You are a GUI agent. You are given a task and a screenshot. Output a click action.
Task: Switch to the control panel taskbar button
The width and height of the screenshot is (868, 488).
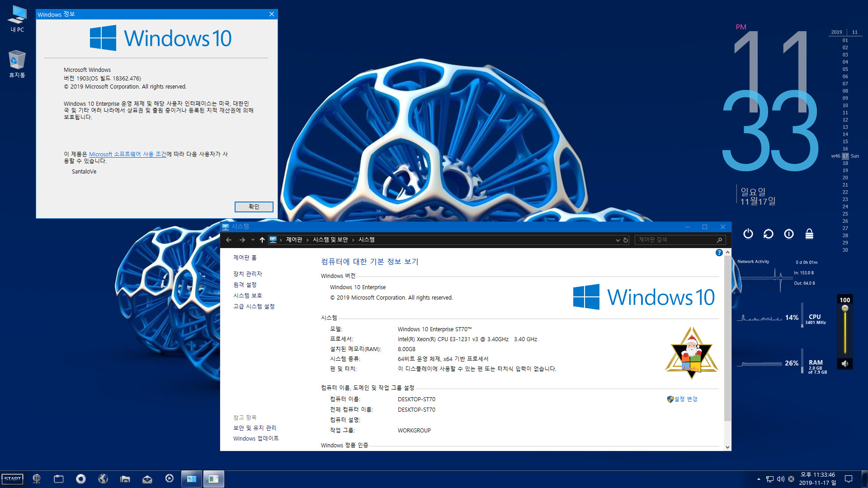tap(192, 479)
